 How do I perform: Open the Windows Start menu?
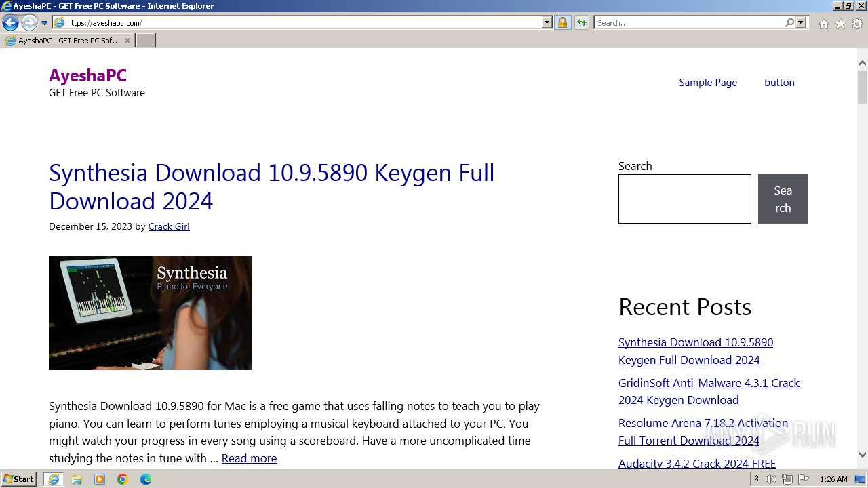click(x=19, y=479)
